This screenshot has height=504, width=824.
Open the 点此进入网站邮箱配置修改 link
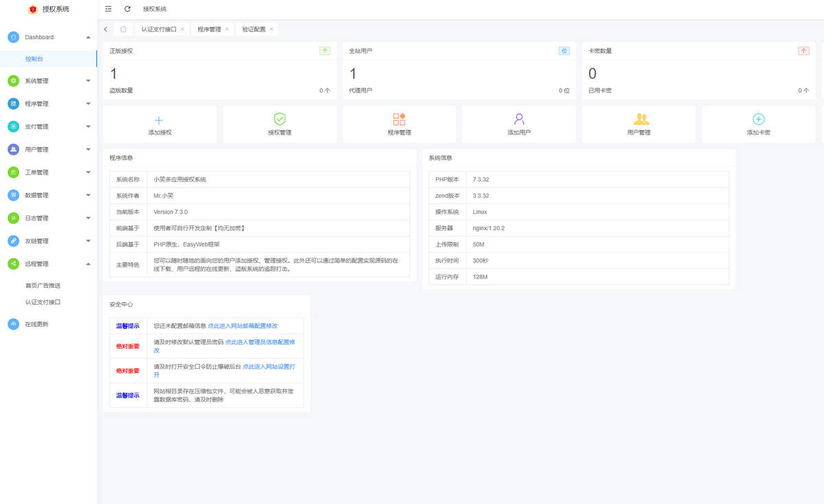coord(243,325)
